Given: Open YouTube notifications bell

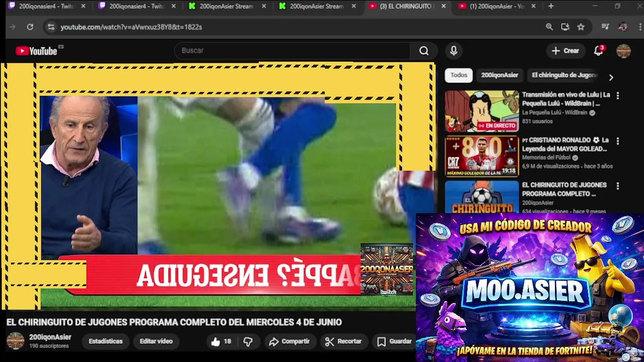Looking at the screenshot, I should coord(598,50).
